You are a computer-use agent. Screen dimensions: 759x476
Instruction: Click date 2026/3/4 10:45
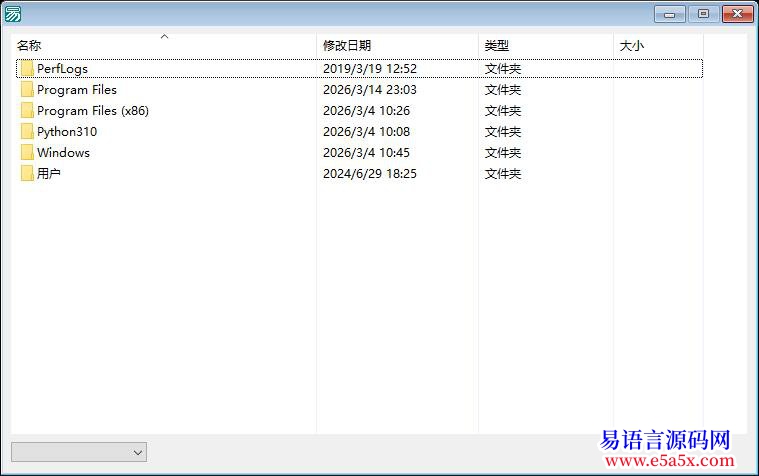tap(366, 153)
